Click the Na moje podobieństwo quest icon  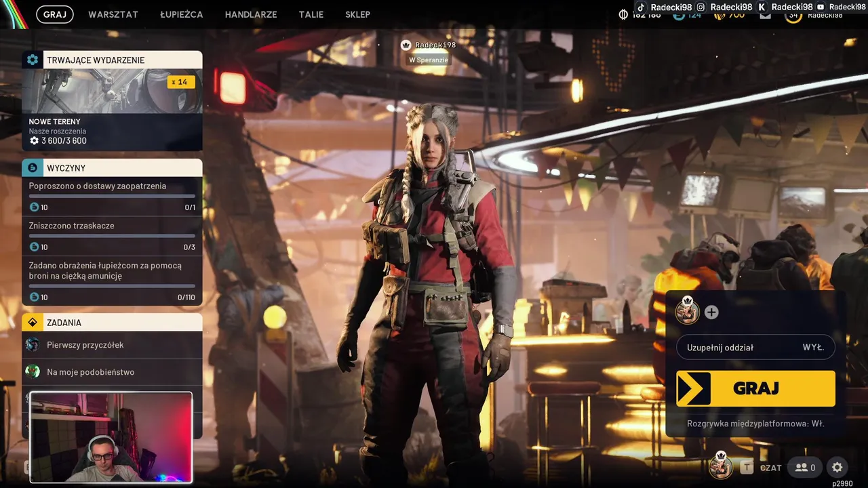(33, 371)
